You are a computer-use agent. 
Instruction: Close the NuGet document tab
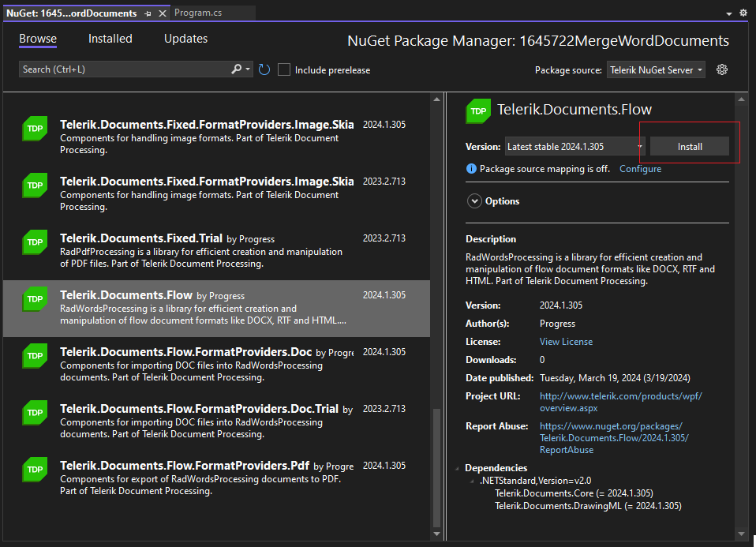(162, 13)
